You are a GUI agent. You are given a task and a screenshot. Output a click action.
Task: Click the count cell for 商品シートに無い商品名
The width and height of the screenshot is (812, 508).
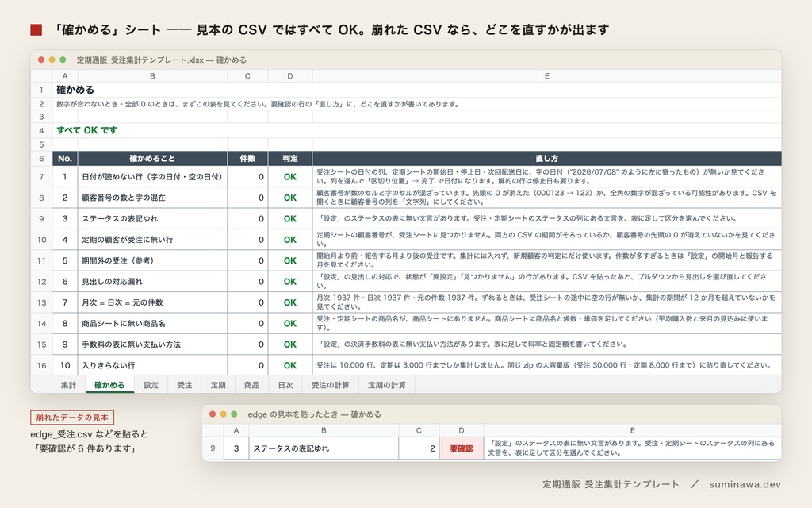coord(247,324)
